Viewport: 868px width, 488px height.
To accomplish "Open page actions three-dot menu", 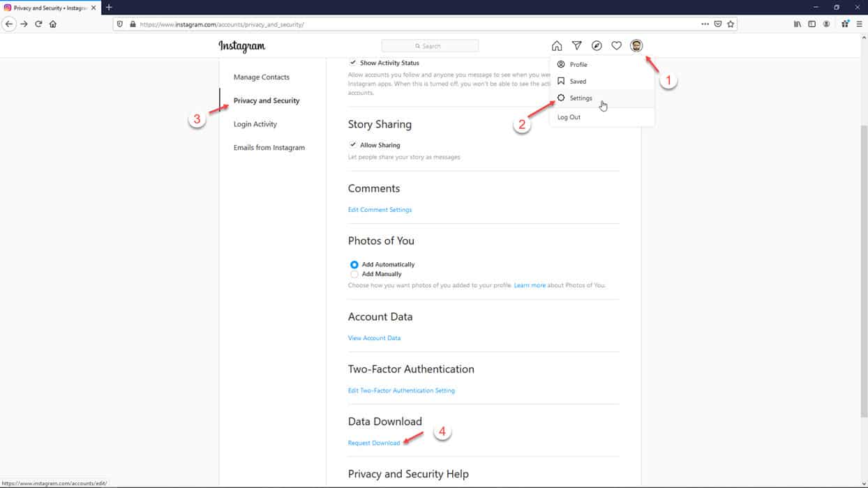I will coord(705,24).
